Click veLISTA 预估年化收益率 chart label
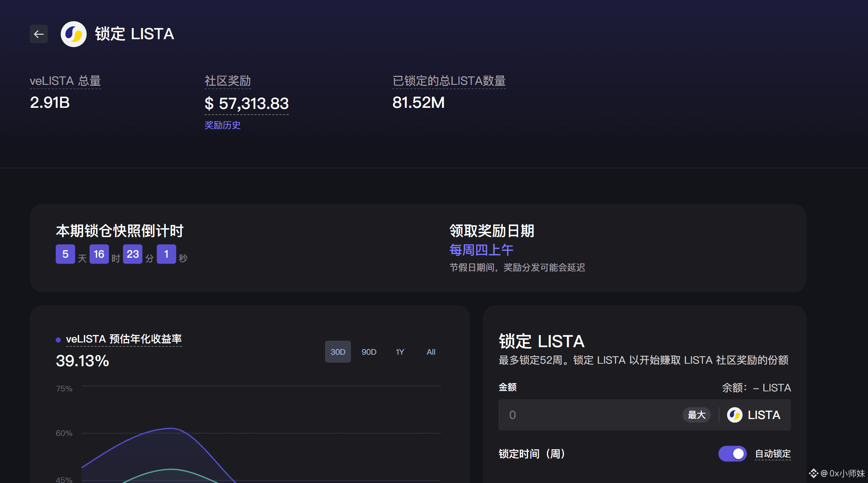Image resolution: width=868 pixels, height=483 pixels. (124, 339)
